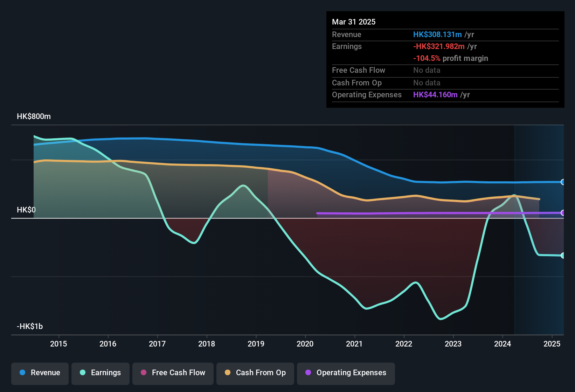Screen dimensions: 575x392
Task: Click the purple Operating Expenses endpoint marker
Action: click(x=563, y=213)
